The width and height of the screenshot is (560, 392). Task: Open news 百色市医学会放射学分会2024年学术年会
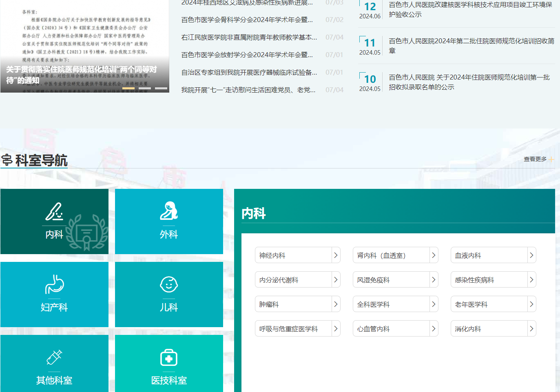pyautogui.click(x=247, y=55)
